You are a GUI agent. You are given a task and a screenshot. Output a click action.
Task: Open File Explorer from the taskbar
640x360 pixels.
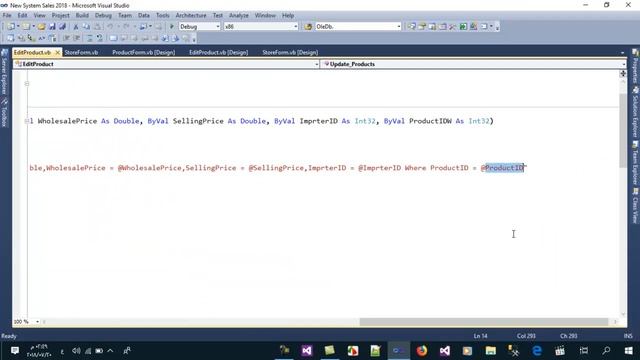[x=491, y=351]
